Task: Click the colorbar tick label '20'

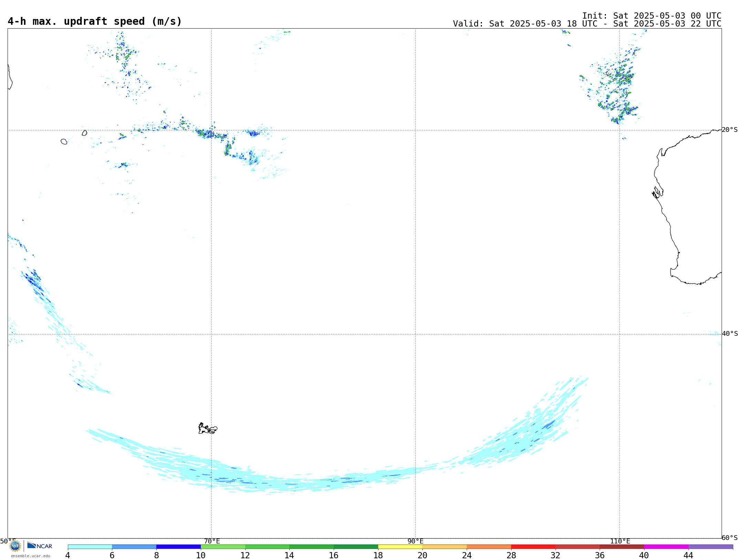Action: pyautogui.click(x=423, y=555)
